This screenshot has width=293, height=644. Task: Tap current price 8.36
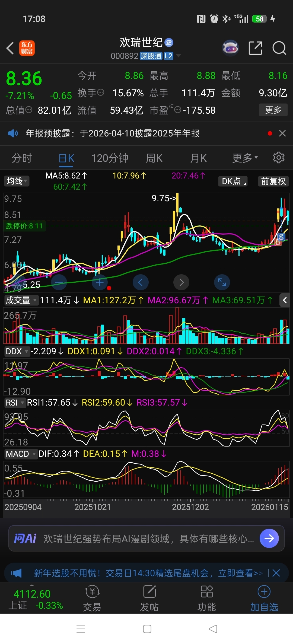pos(24,79)
